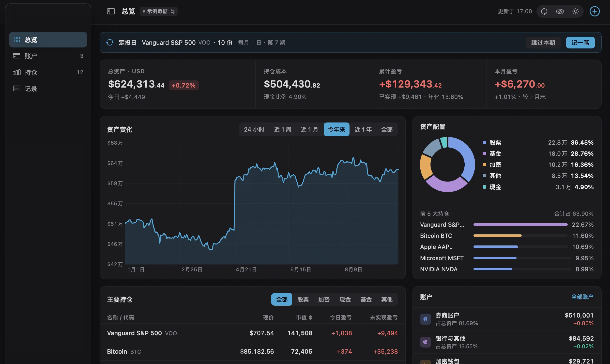Click the asset allocation donut chart
This screenshot has height=364, width=610.
(x=447, y=164)
